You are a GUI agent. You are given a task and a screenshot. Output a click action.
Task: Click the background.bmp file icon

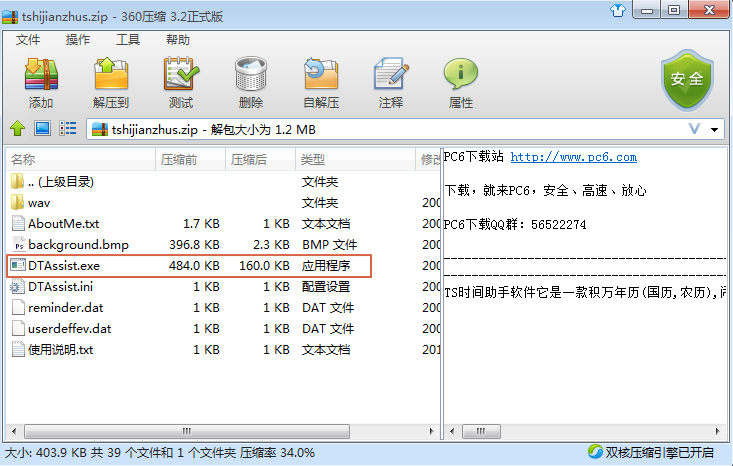tap(18, 244)
